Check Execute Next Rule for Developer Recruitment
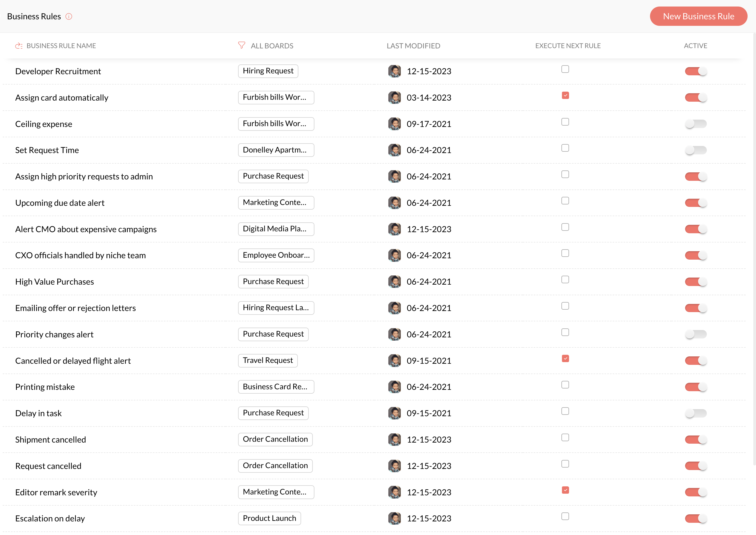The width and height of the screenshot is (756, 535). tap(565, 69)
